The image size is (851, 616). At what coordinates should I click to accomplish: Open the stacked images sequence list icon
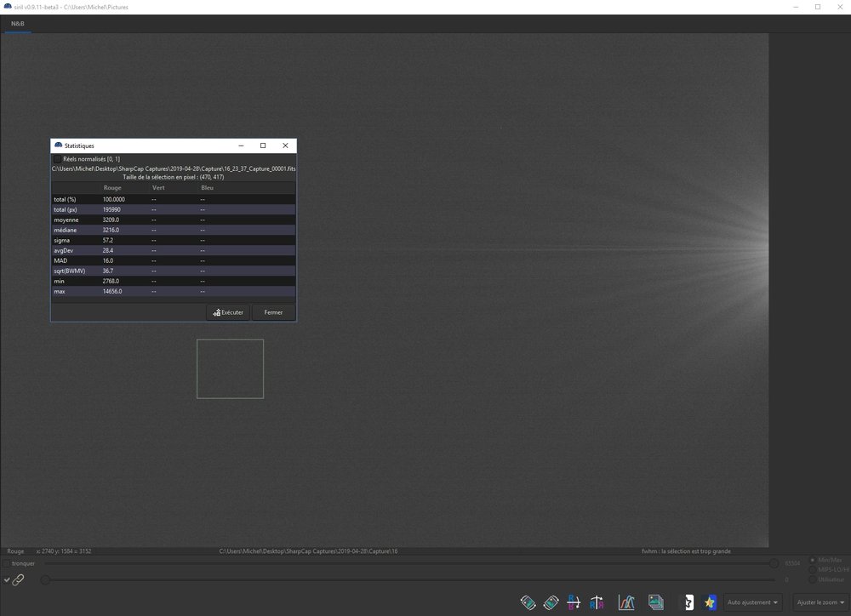tap(655, 602)
